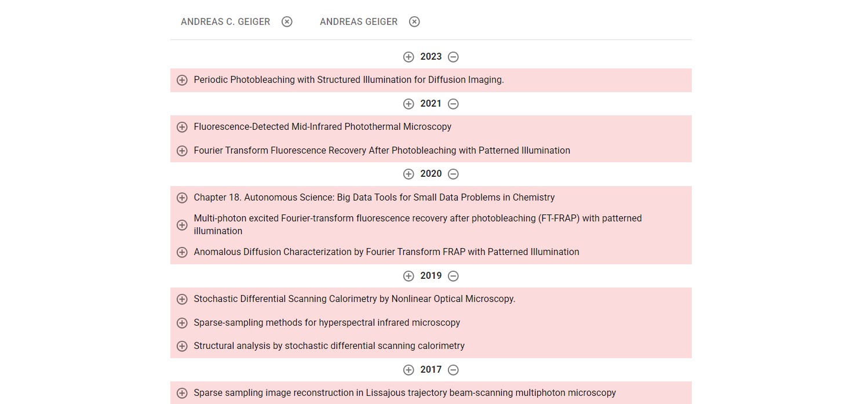Open Fourier Transform Fluorescence Recovery title
This screenshot has height=404, width=868.
point(381,151)
